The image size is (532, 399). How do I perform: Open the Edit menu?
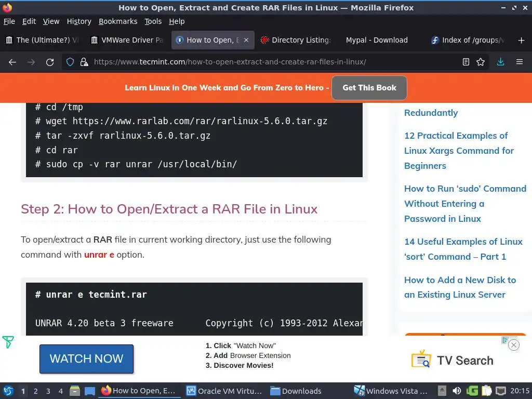tap(29, 21)
